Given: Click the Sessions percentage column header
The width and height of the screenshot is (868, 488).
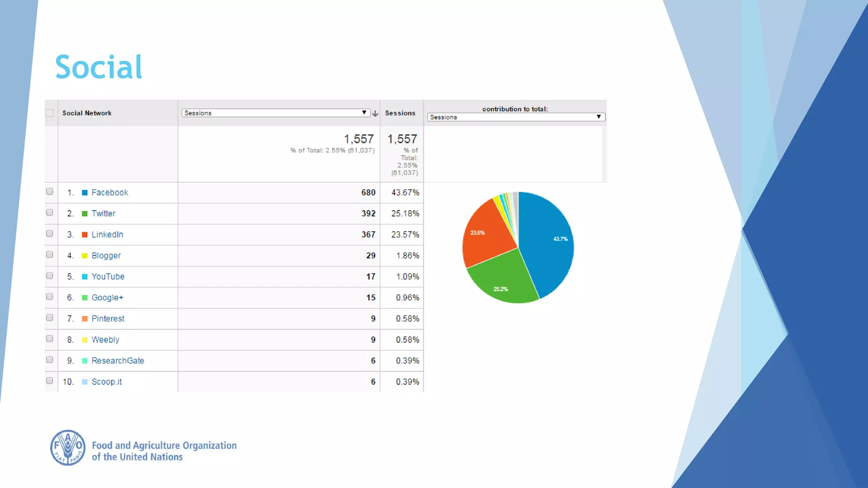Looking at the screenshot, I should [x=400, y=113].
